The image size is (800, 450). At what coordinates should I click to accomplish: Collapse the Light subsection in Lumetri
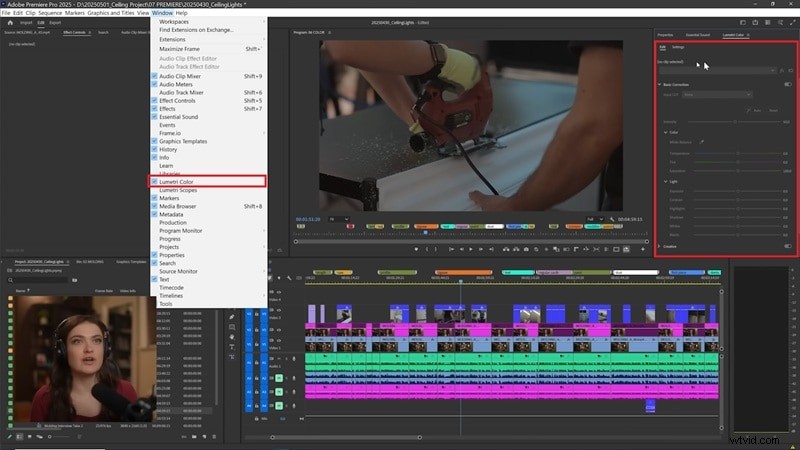(x=665, y=181)
